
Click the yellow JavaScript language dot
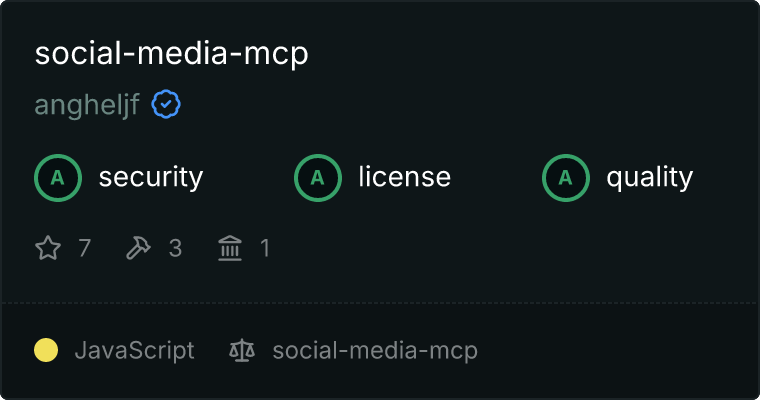coord(46,351)
